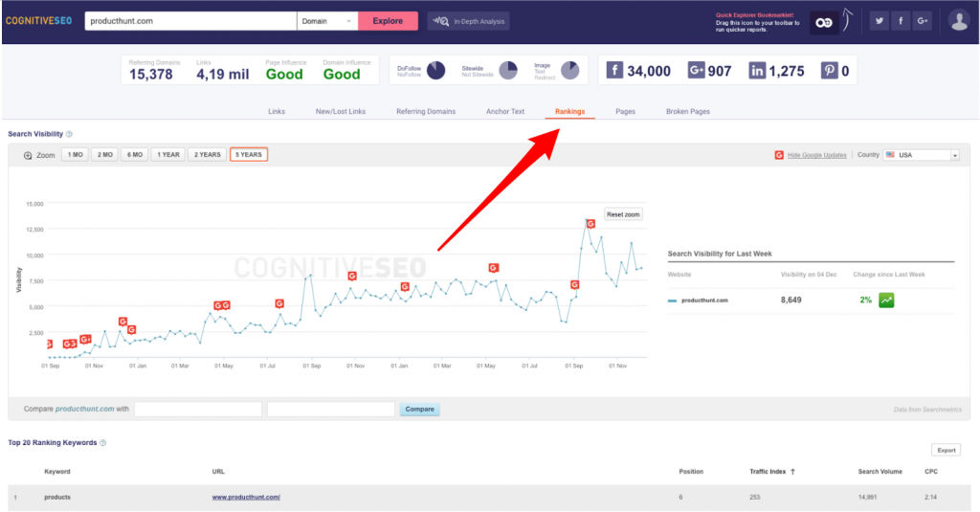Click the LinkedIn share count icon
Image resolution: width=980 pixels, height=512 pixels.
(757, 71)
